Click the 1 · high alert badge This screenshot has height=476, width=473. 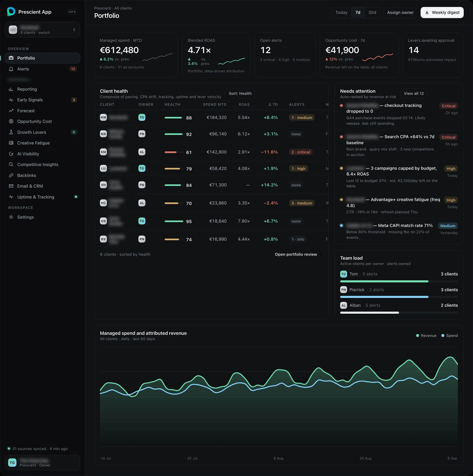[x=298, y=169]
